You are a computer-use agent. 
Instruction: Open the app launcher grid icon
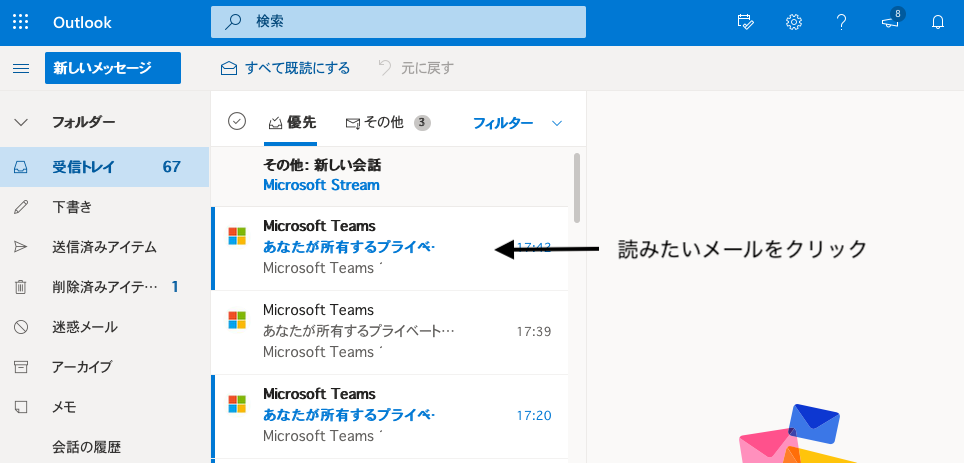click(21, 22)
